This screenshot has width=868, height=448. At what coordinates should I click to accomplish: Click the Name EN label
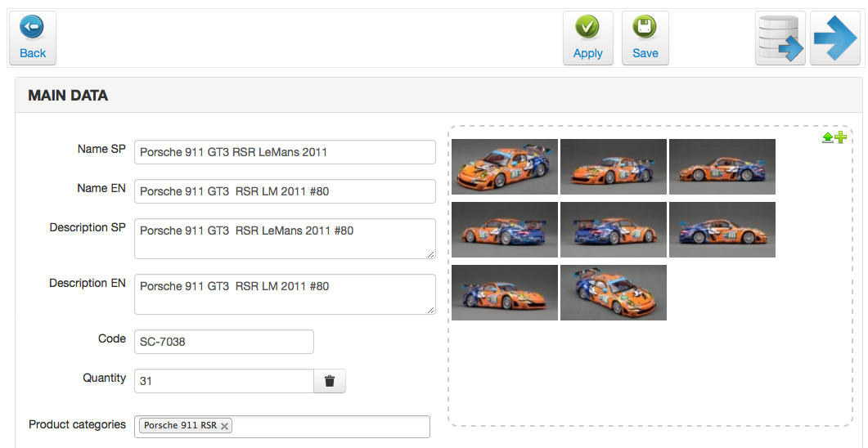(x=101, y=189)
